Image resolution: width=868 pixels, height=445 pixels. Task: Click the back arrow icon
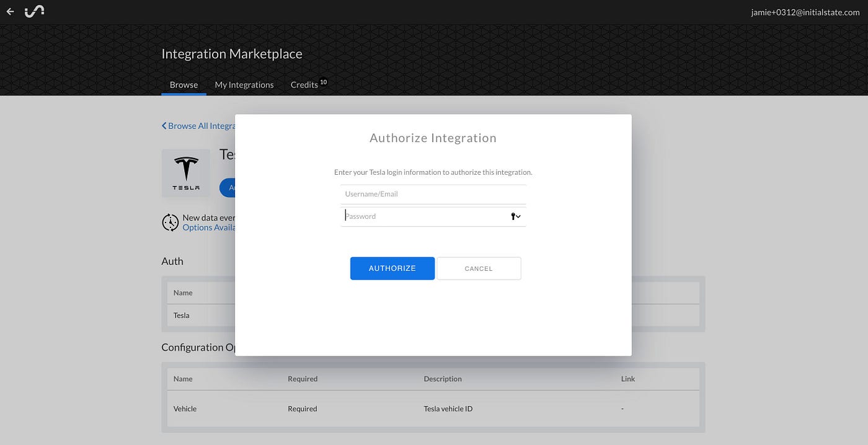click(x=10, y=12)
